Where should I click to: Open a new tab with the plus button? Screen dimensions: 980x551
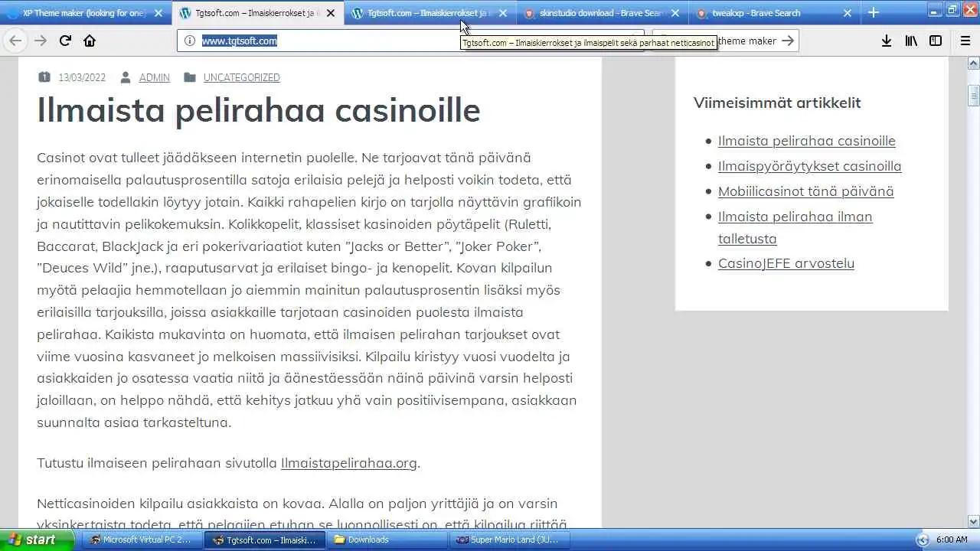(874, 12)
